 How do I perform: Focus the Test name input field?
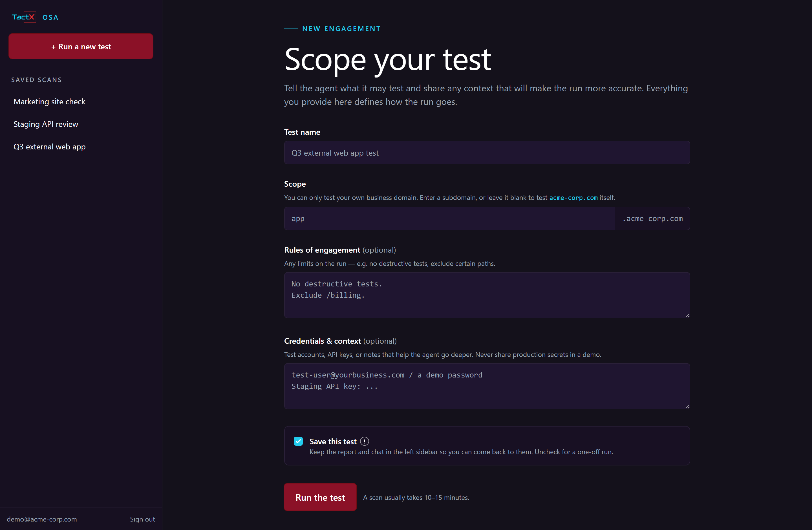pos(487,153)
